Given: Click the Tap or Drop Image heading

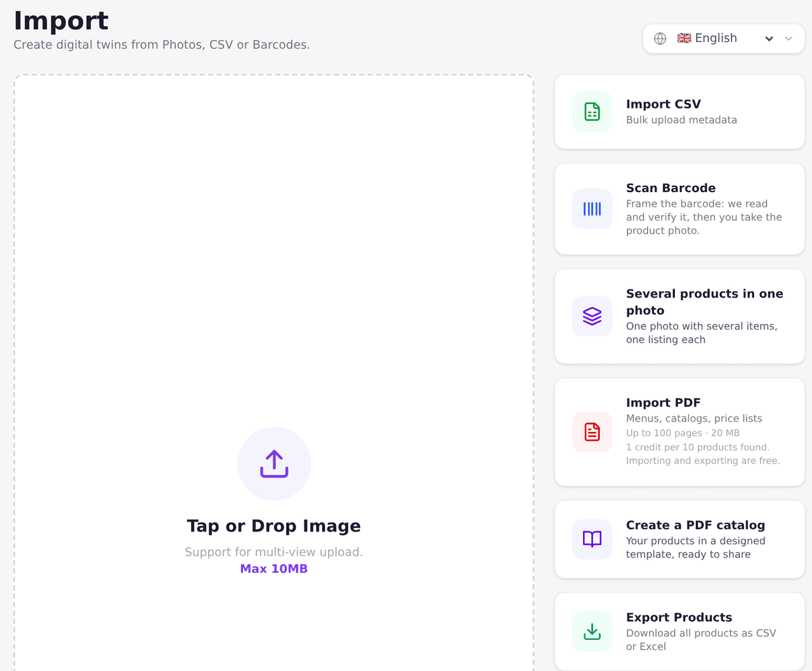Looking at the screenshot, I should tap(274, 526).
